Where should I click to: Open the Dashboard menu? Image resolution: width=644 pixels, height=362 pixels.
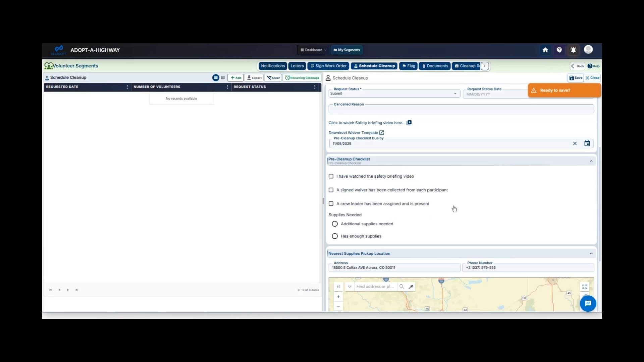tap(313, 50)
